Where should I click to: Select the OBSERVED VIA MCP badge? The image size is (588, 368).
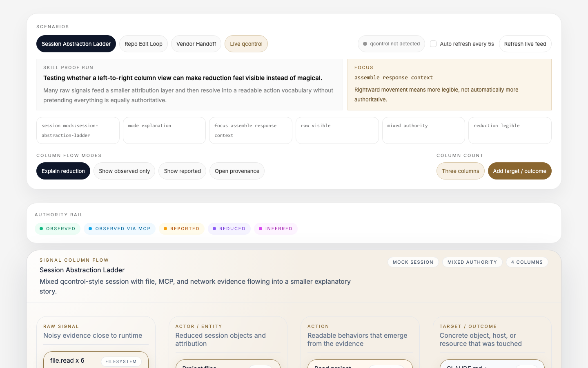[120, 229]
